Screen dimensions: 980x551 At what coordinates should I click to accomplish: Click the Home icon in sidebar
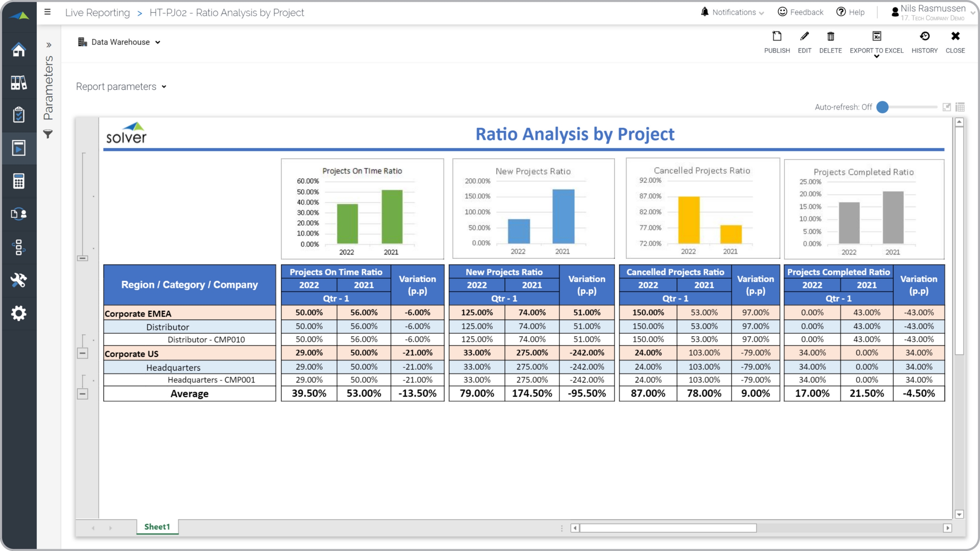tap(18, 50)
